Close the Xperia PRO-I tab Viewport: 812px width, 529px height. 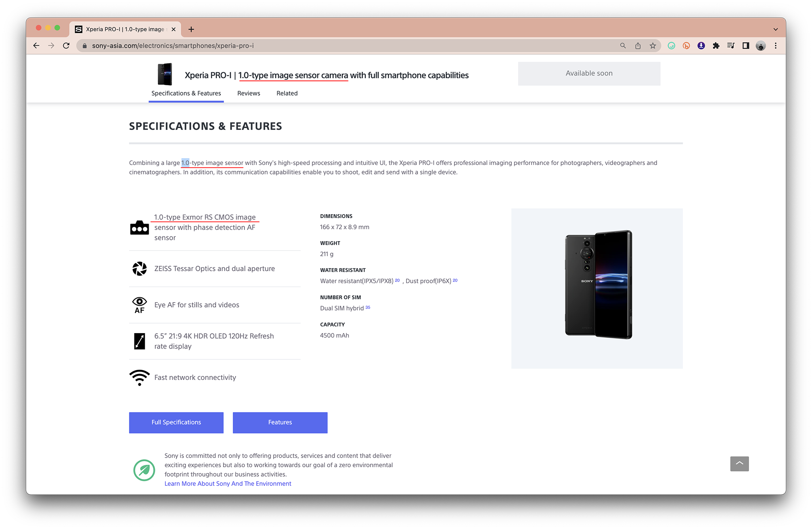click(174, 29)
